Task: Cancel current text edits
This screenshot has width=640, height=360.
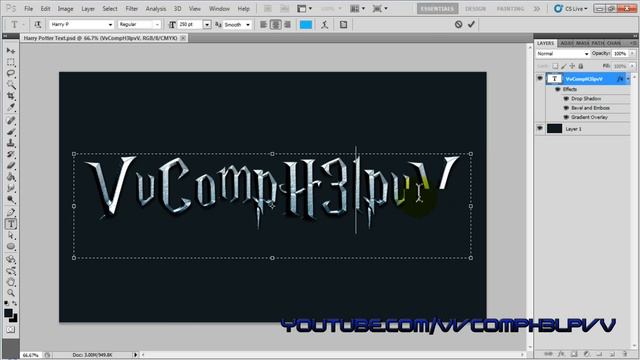Action: (458, 24)
